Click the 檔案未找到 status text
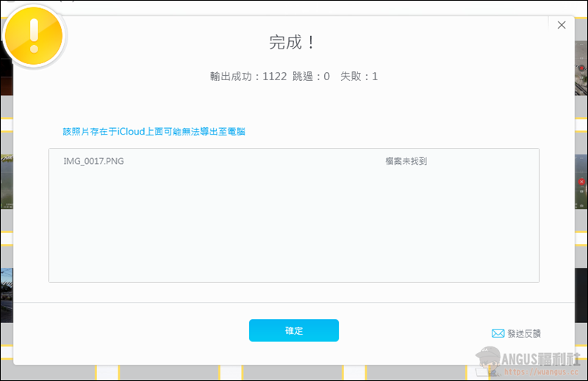588x381 pixels. [406, 161]
